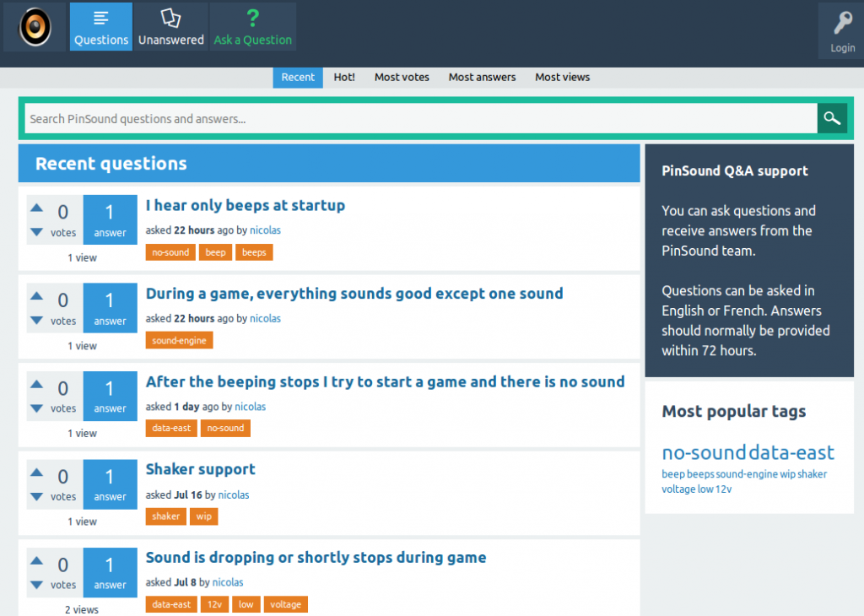Click the orange '12v' tag

(x=214, y=604)
